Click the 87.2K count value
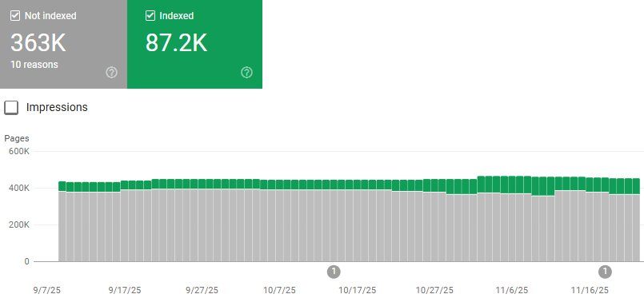 tap(176, 42)
